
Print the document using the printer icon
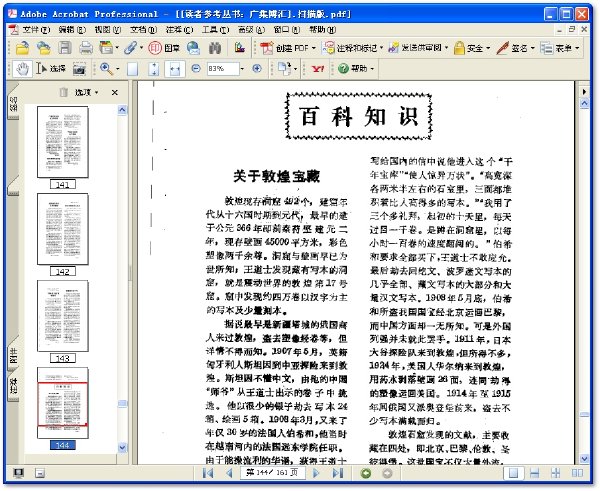(86, 48)
